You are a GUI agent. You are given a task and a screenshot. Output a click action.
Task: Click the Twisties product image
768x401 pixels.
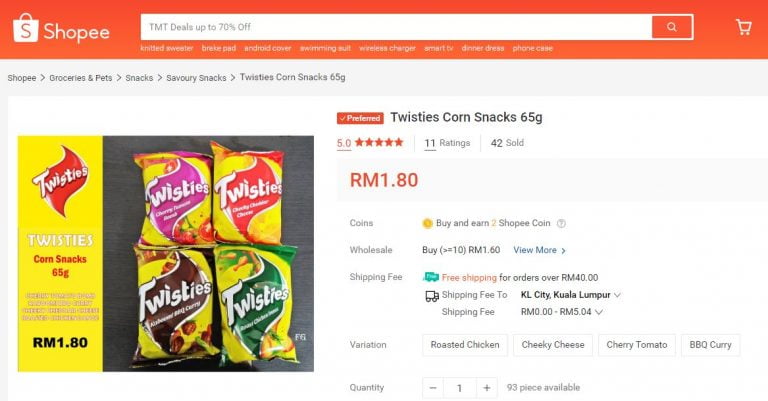166,253
